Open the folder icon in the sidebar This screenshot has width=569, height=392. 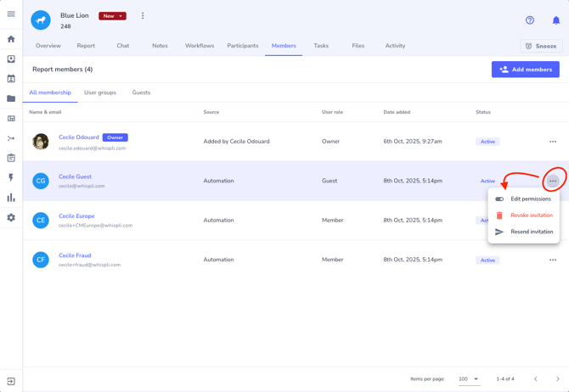pyautogui.click(x=11, y=98)
